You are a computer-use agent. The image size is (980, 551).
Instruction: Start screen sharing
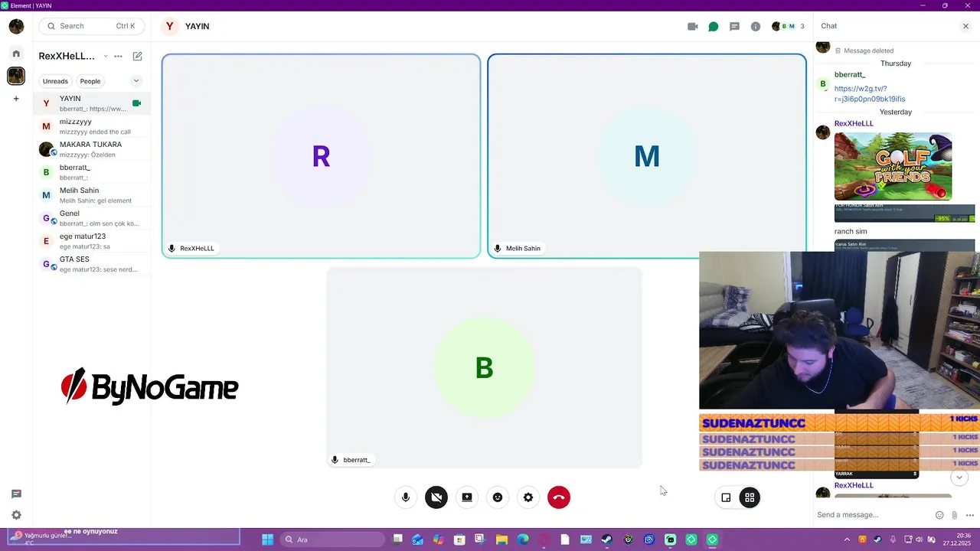467,497
